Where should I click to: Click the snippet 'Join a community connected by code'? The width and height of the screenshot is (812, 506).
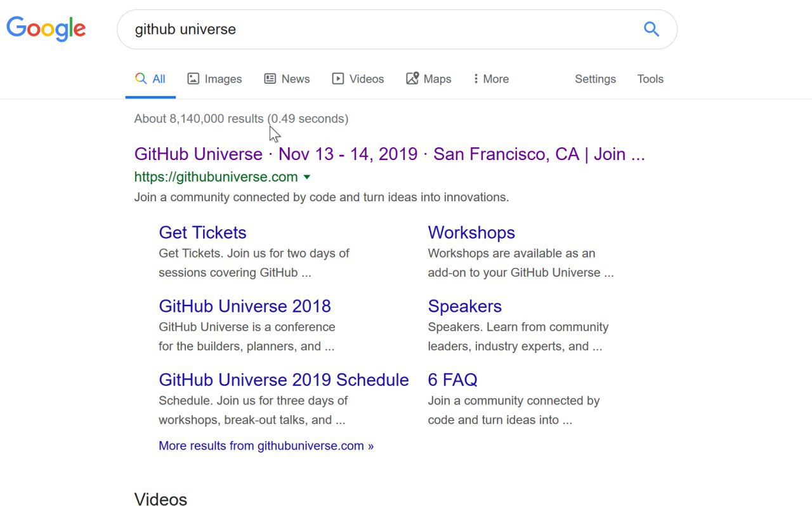[322, 197]
